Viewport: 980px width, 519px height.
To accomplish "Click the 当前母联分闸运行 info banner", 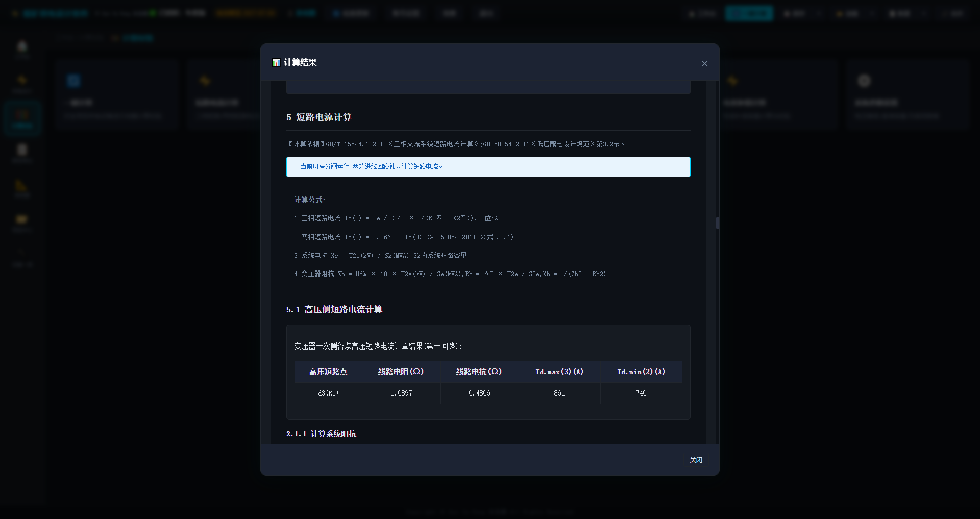I will [488, 167].
